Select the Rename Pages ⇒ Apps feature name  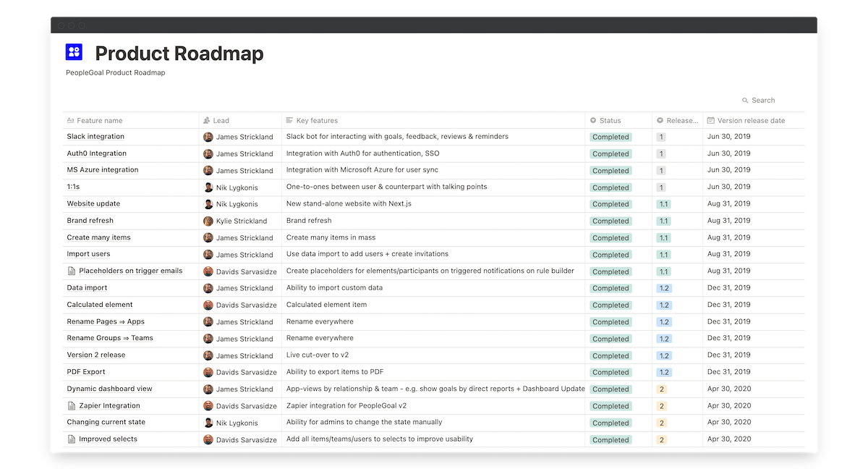106,321
